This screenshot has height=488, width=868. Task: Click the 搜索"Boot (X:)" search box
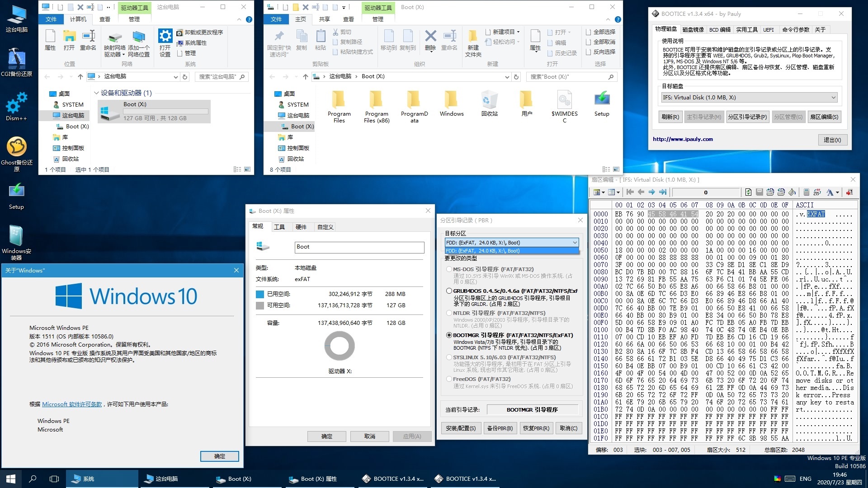coord(571,77)
